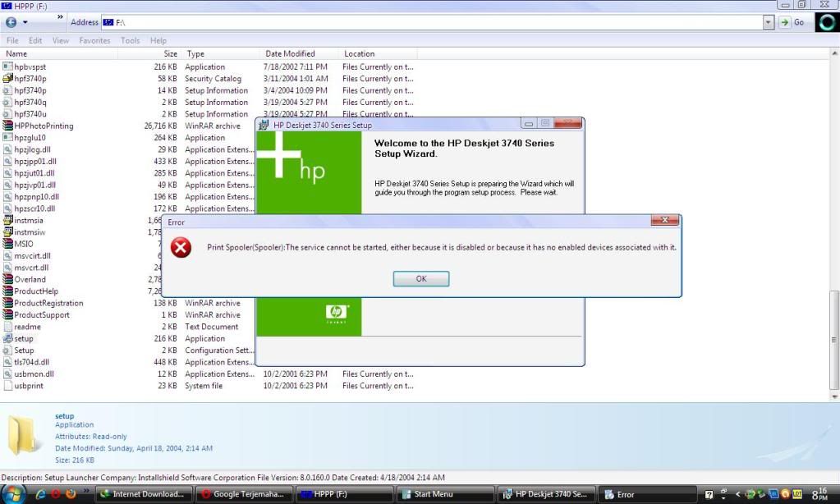This screenshot has width=840, height=504.
Task: Open the Tools menu
Action: (131, 41)
